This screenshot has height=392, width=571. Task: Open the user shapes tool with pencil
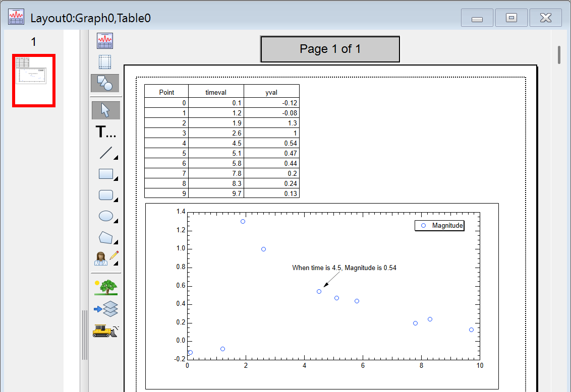(106, 258)
